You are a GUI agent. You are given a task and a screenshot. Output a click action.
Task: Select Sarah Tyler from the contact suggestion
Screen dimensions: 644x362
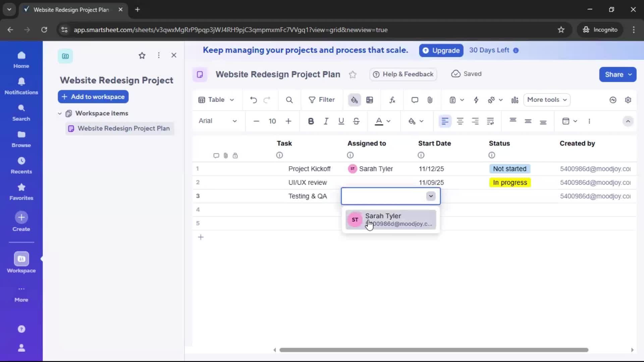pyautogui.click(x=390, y=220)
